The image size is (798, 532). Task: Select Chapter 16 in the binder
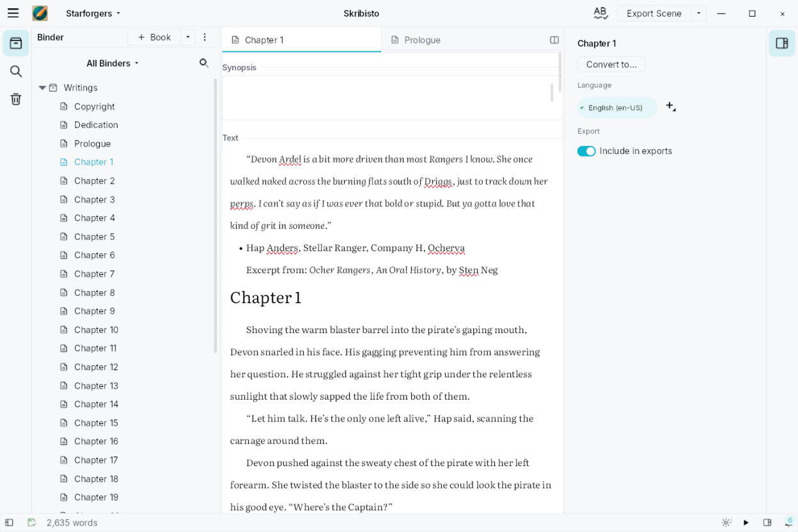(x=97, y=441)
